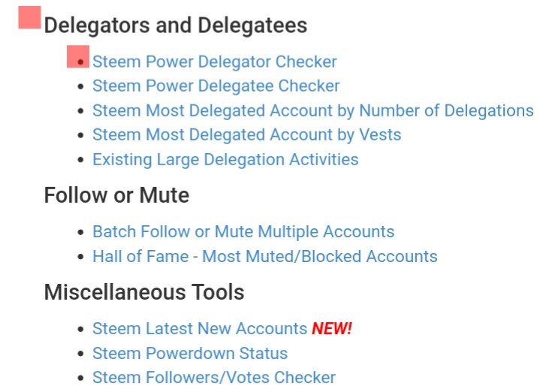Click red highlight square beside Delegators heading
The height and width of the screenshot is (392, 540).
[29, 17]
